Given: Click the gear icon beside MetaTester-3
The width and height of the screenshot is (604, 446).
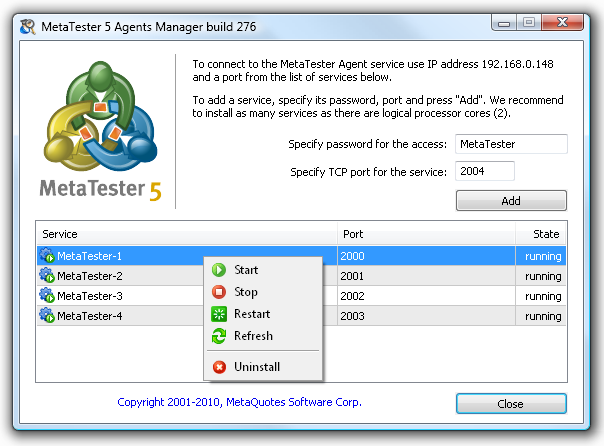Looking at the screenshot, I should point(47,295).
